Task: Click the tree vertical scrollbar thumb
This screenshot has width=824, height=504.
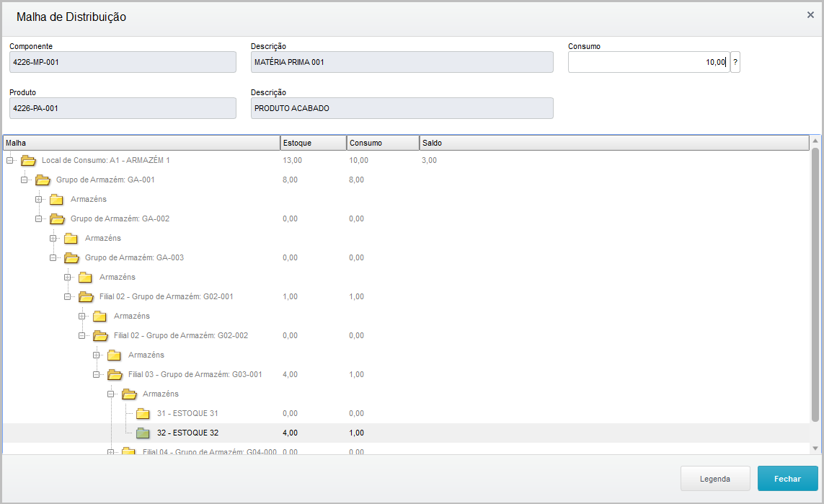Action: tap(815, 285)
